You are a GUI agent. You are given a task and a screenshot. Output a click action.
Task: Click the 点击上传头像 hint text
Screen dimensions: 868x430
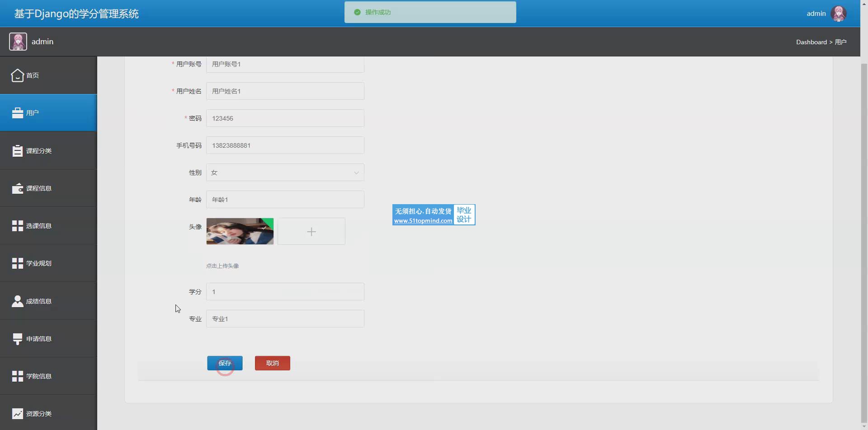coord(222,266)
